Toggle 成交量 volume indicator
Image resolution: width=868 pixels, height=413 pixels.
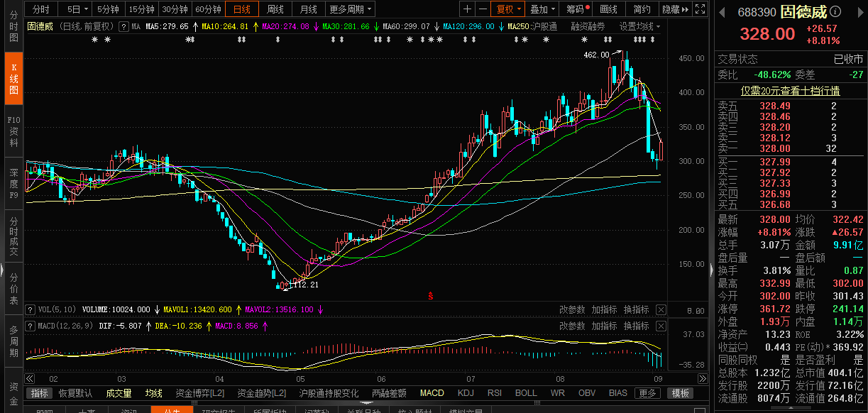(x=119, y=393)
